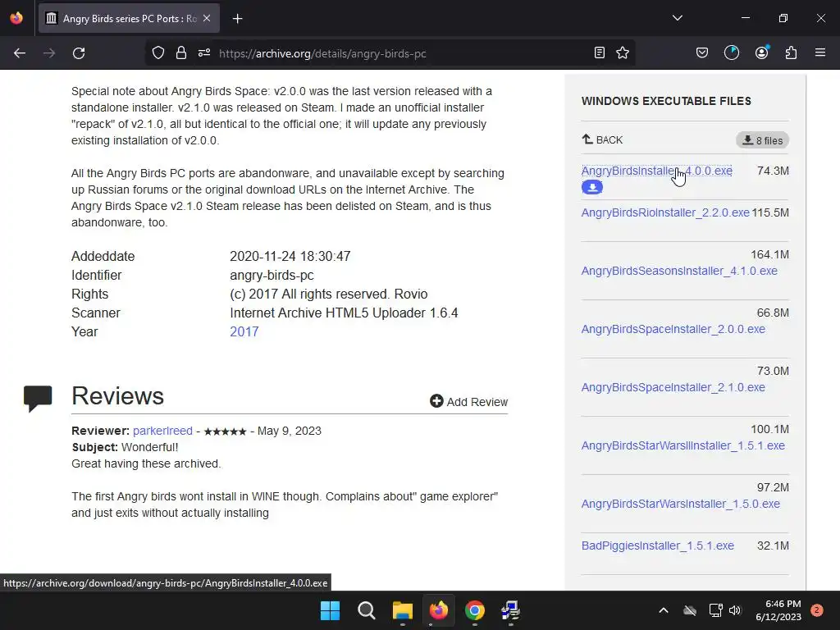Click the file size 164.1M
The image size is (840, 630).
coord(769,254)
